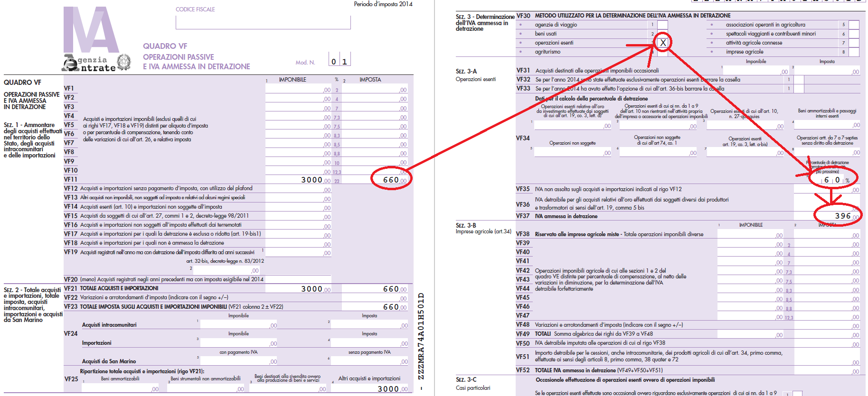Check the 'imprese agricole' box
Image resolution: width=868 pixels, height=396 pixels.
point(854,52)
